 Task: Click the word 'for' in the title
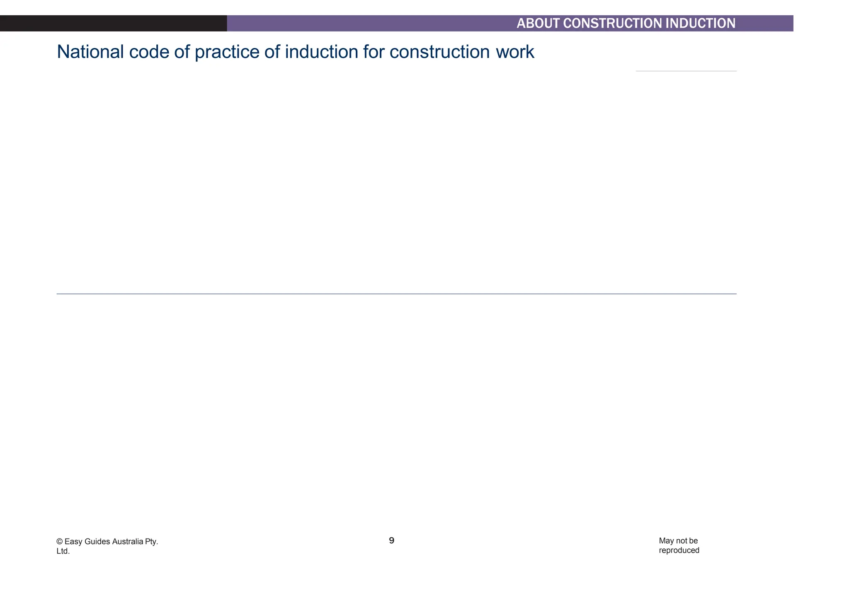tap(374, 52)
